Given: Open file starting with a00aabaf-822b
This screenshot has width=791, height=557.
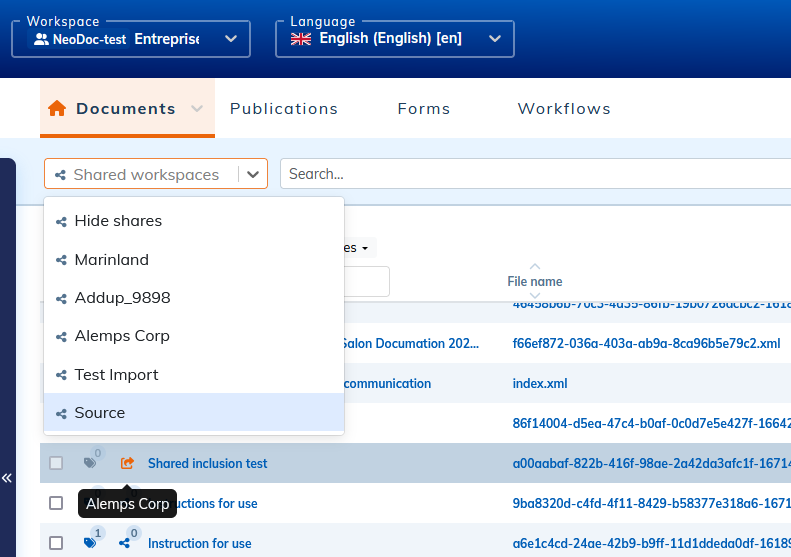Looking at the screenshot, I should [652, 463].
